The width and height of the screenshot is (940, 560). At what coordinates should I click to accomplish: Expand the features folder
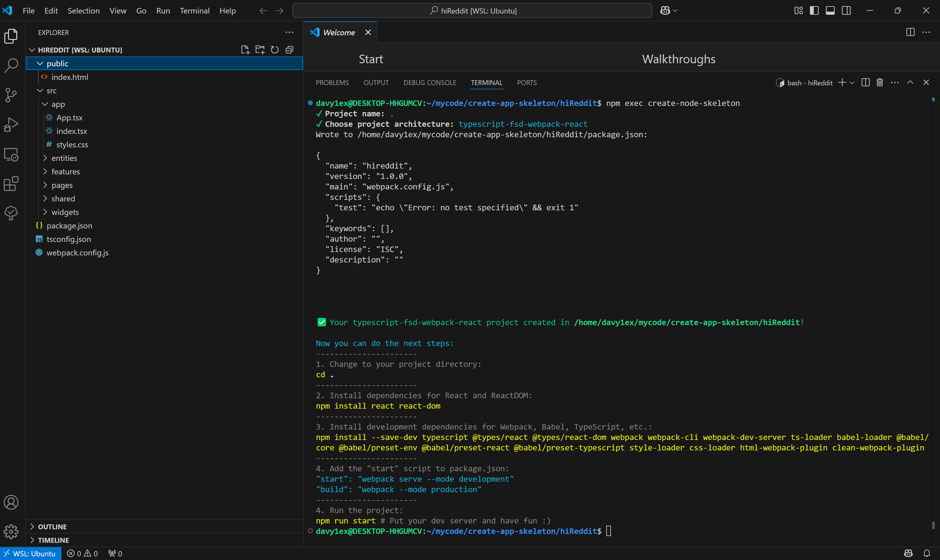pyautogui.click(x=45, y=172)
